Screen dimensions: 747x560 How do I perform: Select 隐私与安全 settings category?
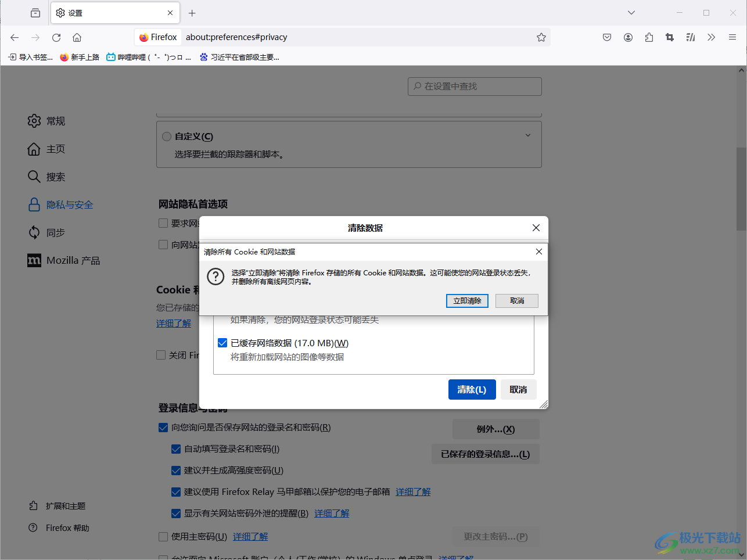coord(60,204)
